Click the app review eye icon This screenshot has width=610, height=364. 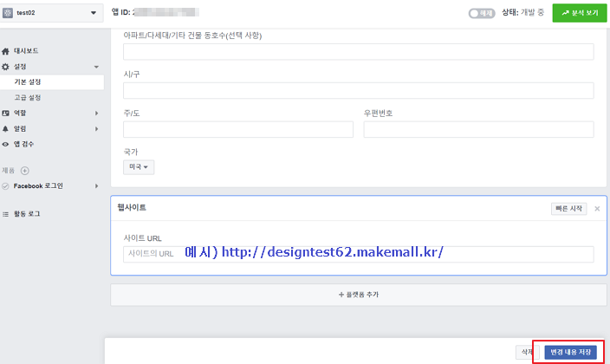pos(5,144)
